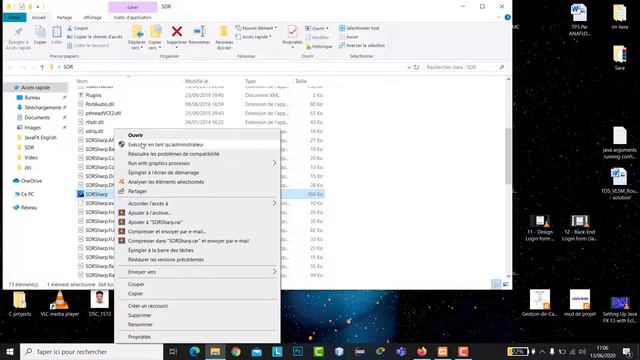The height and width of the screenshot is (360, 640).
Task: Open Propriétés ribbon icon
Action: 292,32
